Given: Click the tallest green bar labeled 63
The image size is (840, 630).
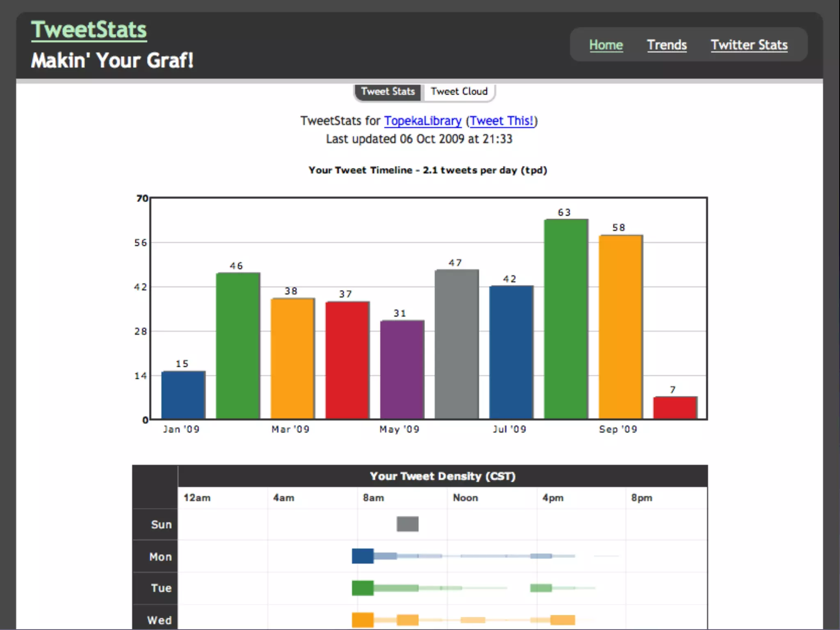Looking at the screenshot, I should pyautogui.click(x=566, y=319).
